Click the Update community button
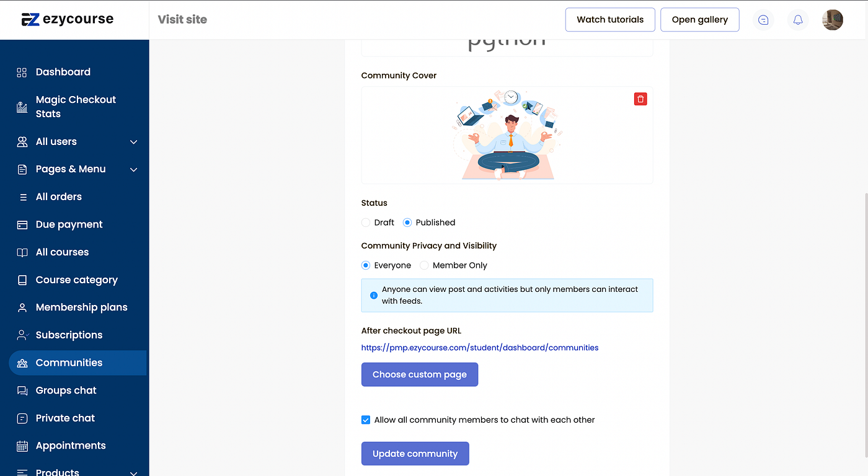868x476 pixels. [x=415, y=454]
